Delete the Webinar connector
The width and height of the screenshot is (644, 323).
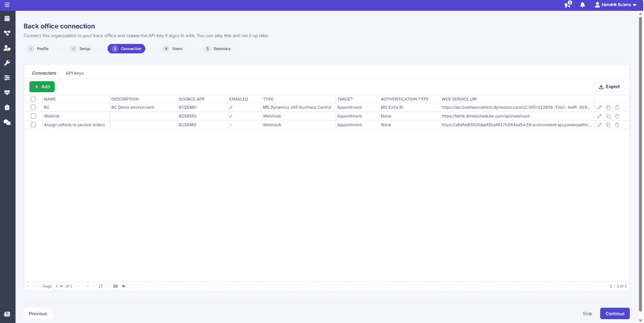tap(617, 116)
